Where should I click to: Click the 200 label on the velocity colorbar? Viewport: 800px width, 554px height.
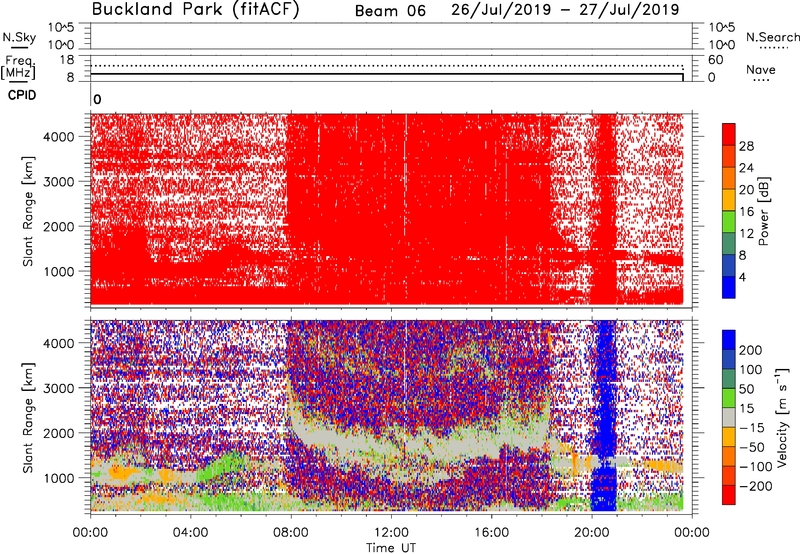pos(751,350)
